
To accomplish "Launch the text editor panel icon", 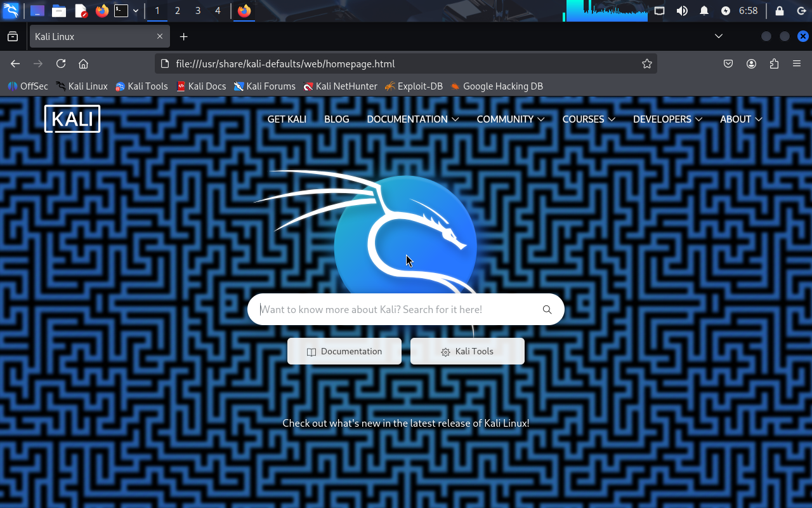I will point(81,11).
